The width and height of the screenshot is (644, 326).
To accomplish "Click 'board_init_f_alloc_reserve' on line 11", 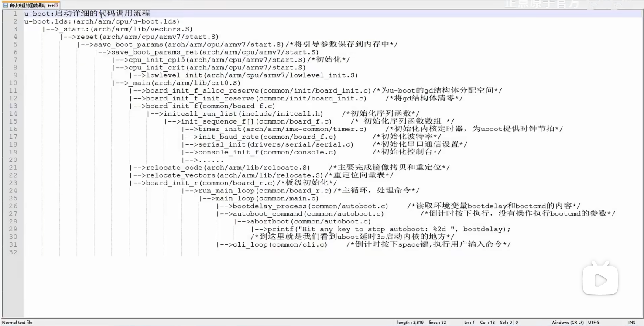I will tap(202, 90).
